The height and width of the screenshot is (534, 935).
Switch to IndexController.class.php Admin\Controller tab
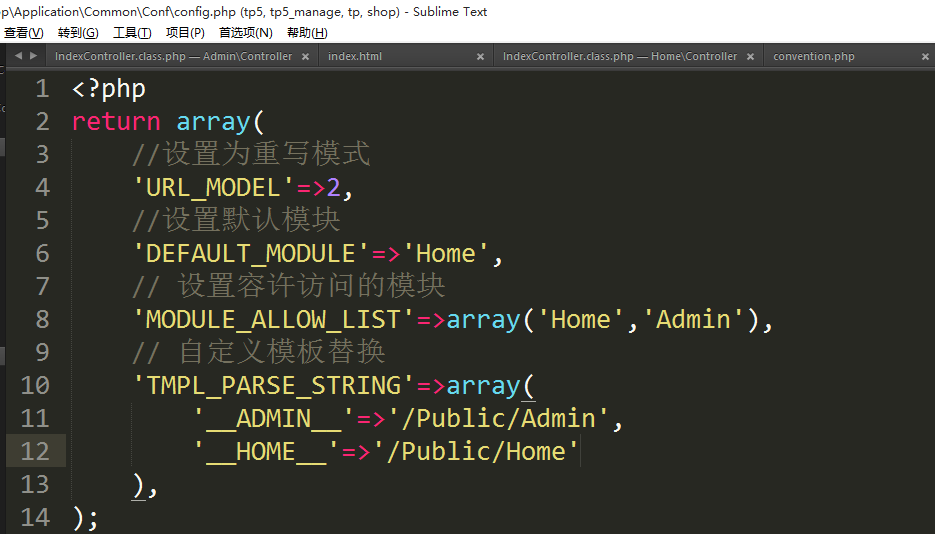[173, 56]
